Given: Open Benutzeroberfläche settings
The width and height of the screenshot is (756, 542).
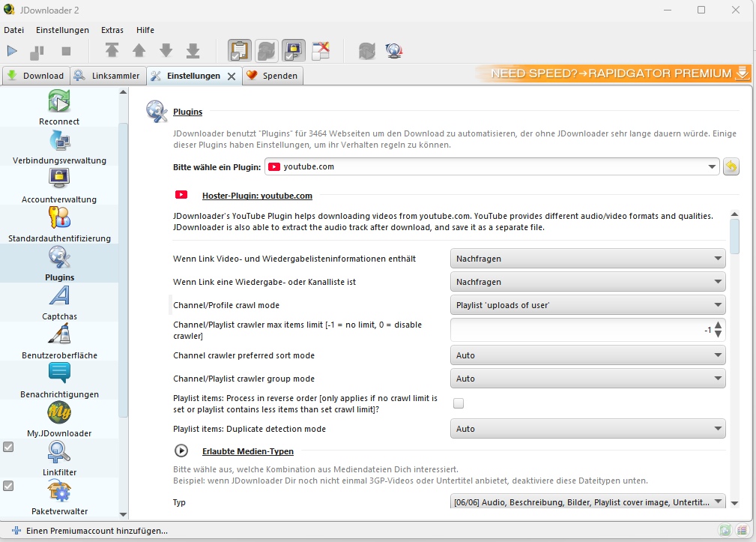Looking at the screenshot, I should coord(59,341).
